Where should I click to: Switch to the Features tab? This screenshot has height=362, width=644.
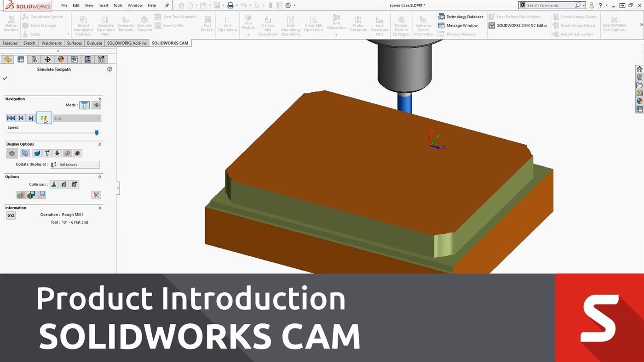(10, 43)
